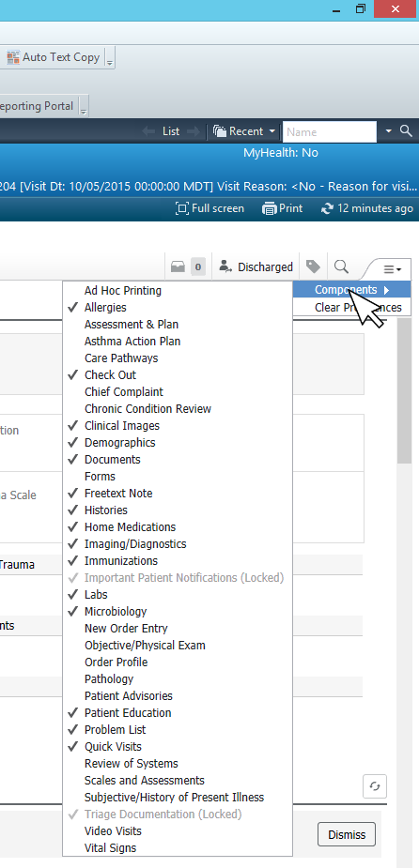
Task: Click the Full screen icon
Action: click(x=182, y=208)
